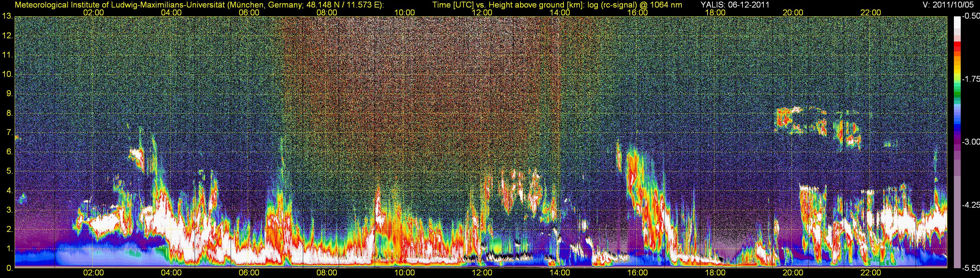Click the '08:00' label on the lower time axis

tap(327, 273)
